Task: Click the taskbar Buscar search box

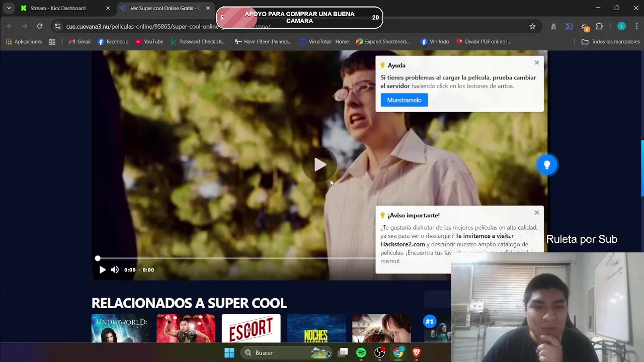Action: (x=287, y=353)
